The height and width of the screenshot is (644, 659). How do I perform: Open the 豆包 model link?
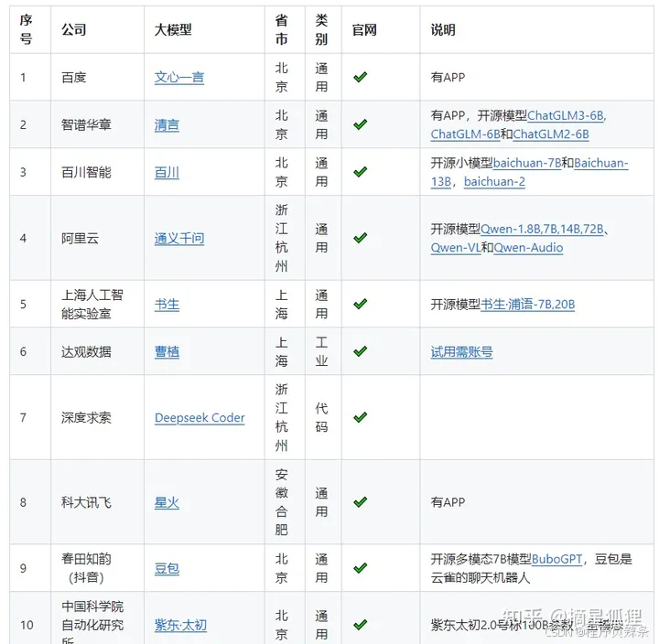tap(167, 569)
